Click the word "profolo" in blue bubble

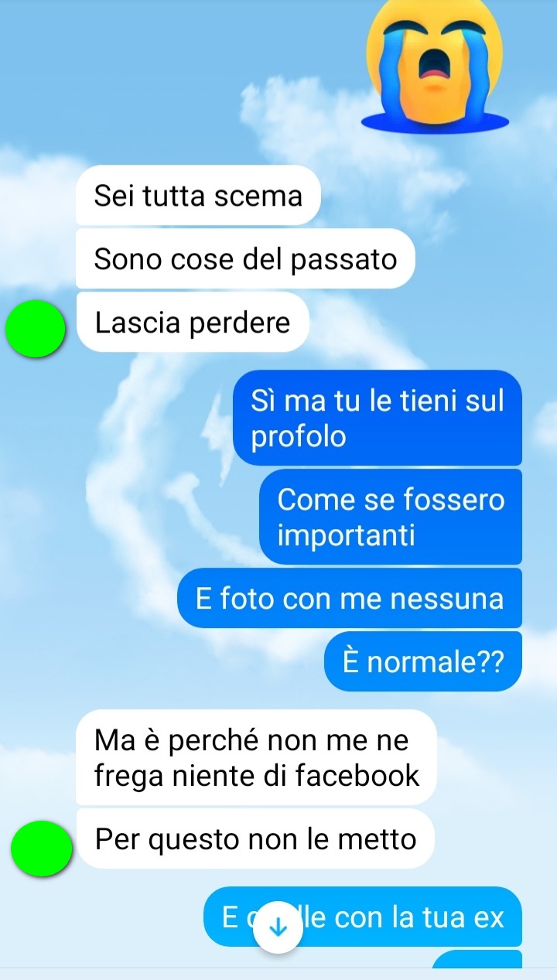click(299, 438)
